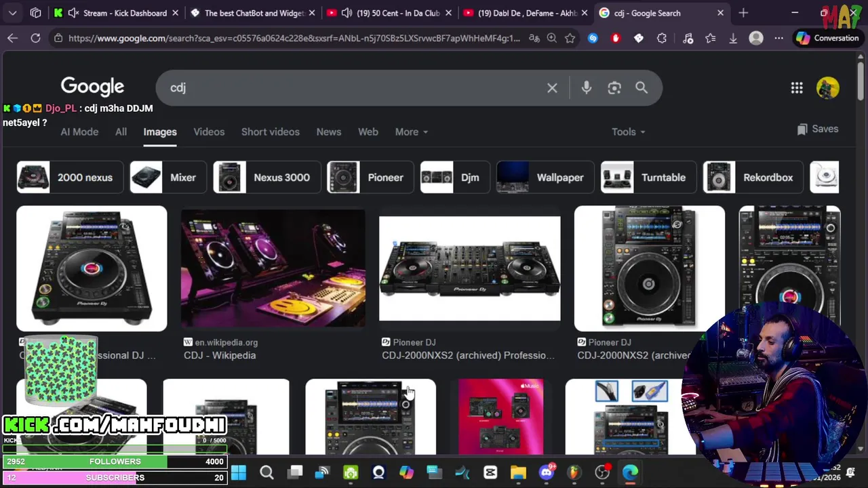
Task: Open browser downloads icon
Action: 733,39
